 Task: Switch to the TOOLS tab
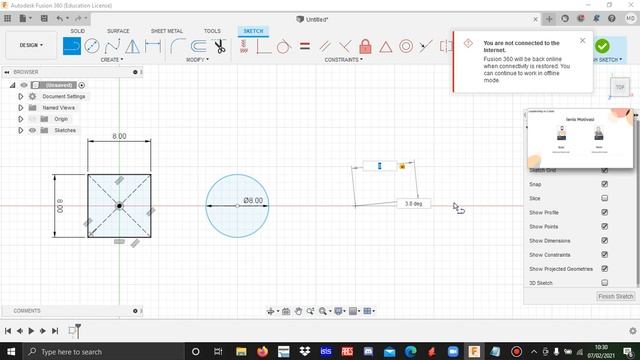[x=212, y=31]
